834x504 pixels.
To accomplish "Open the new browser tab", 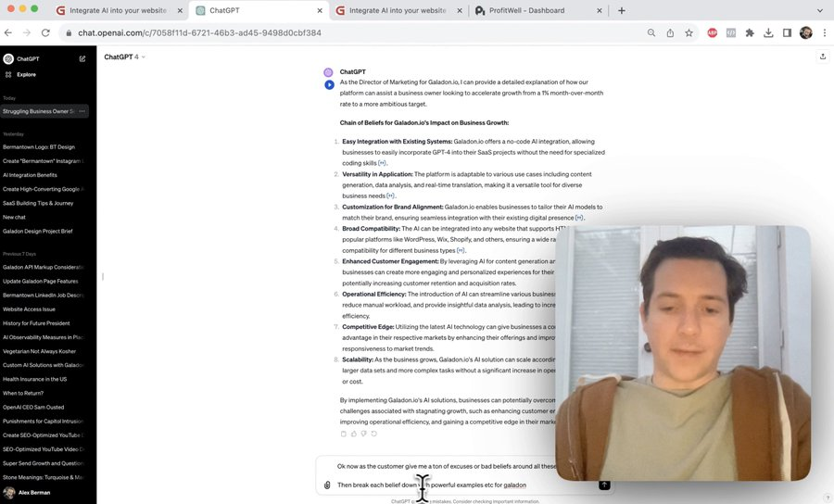I will pos(621,10).
